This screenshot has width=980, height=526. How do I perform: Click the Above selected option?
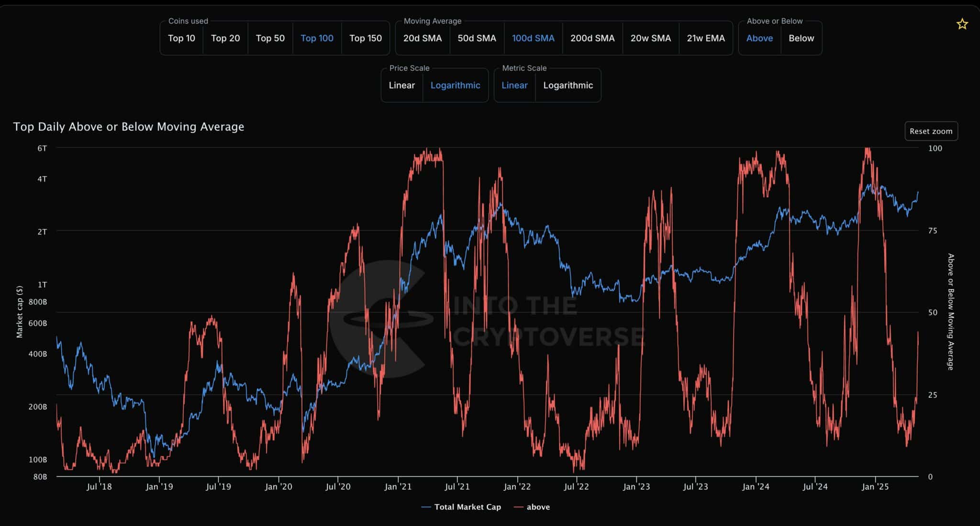(x=759, y=38)
